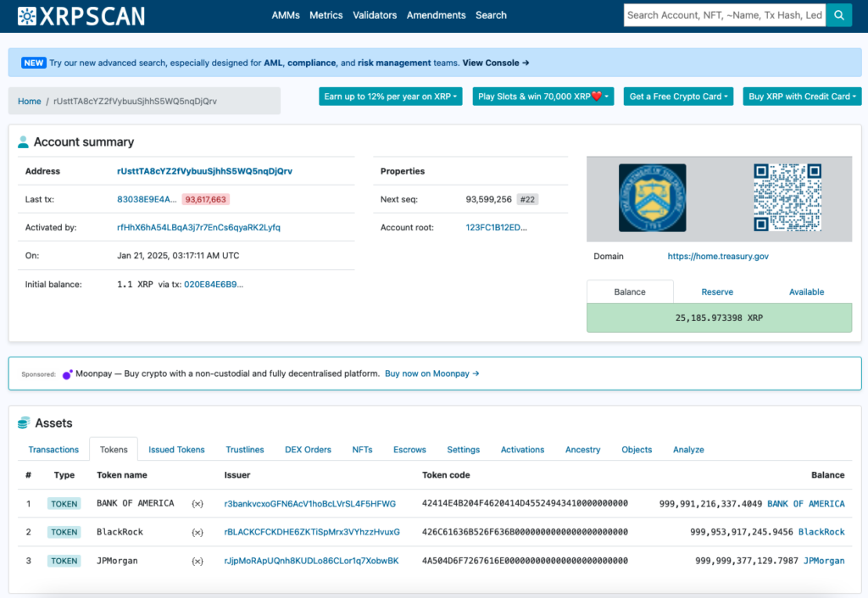Viewport: 868px width, 598px height.
Task: Switch to the Issued Tokens tab
Action: pyautogui.click(x=176, y=450)
